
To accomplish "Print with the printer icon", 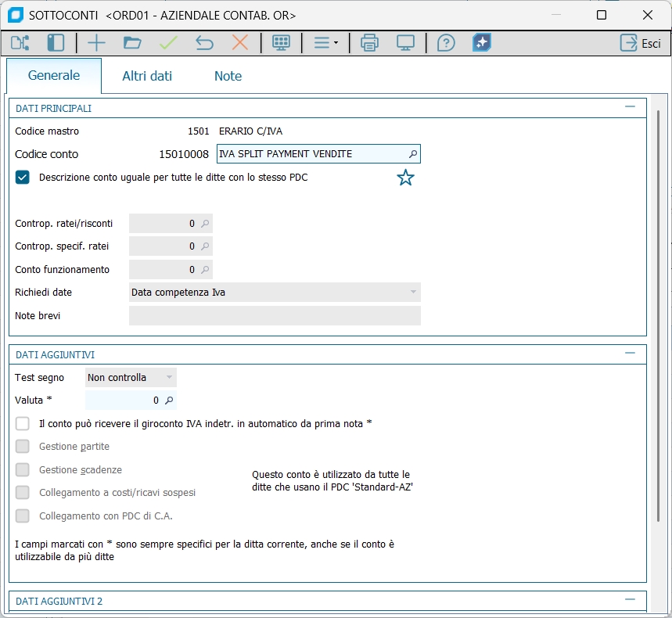I will [x=369, y=43].
